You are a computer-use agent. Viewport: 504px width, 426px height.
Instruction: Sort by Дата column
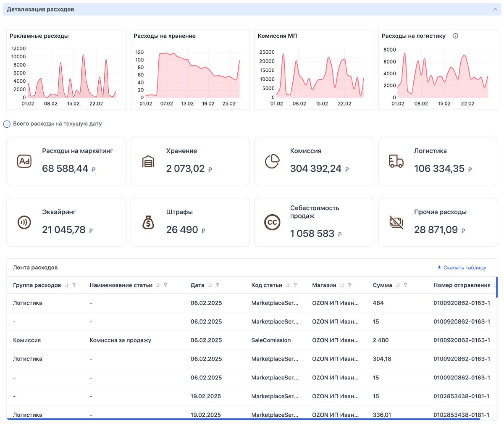point(210,285)
